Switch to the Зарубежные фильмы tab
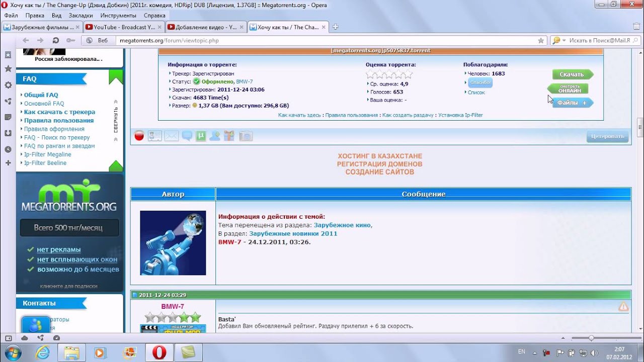The height and width of the screenshot is (362, 644). (x=42, y=27)
